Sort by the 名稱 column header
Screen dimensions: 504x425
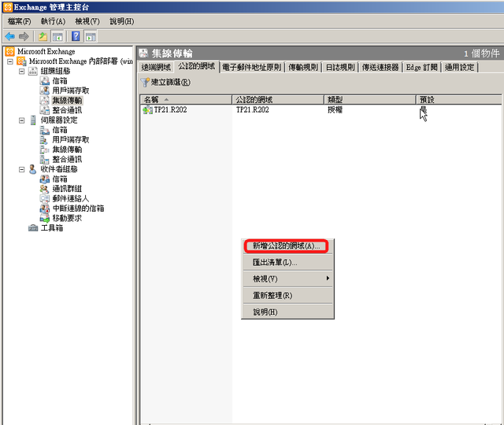pos(186,100)
